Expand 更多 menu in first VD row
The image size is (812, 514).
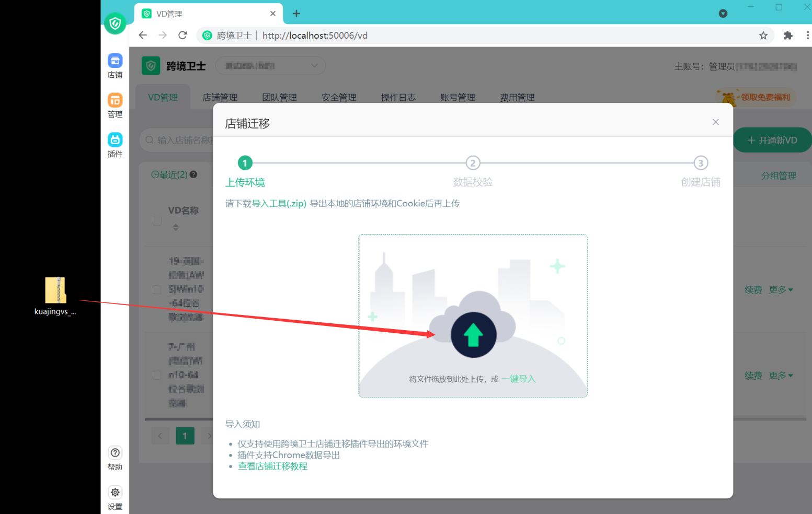[781, 290]
